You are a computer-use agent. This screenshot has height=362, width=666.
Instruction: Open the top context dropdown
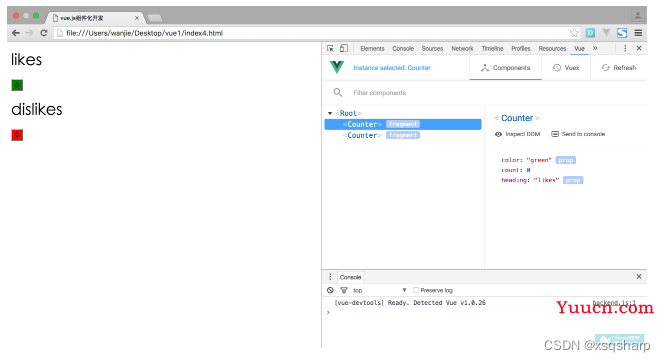click(380, 290)
